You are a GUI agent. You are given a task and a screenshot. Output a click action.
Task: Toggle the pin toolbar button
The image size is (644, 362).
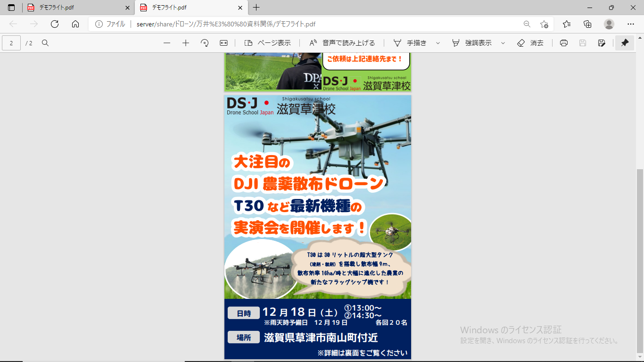point(625,43)
